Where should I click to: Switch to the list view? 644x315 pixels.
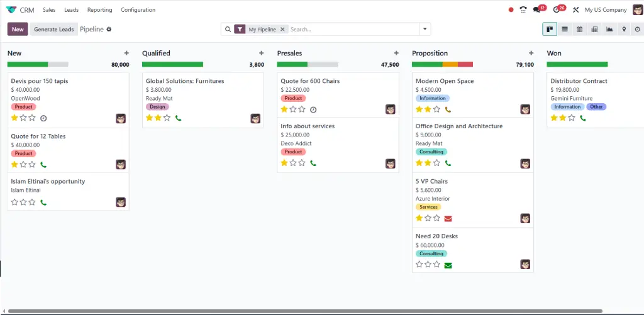(565, 29)
